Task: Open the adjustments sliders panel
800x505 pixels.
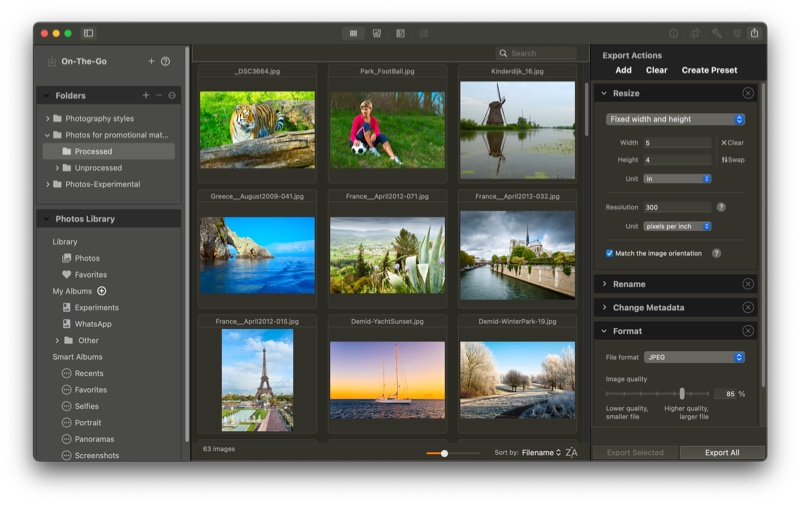Action: (x=737, y=33)
